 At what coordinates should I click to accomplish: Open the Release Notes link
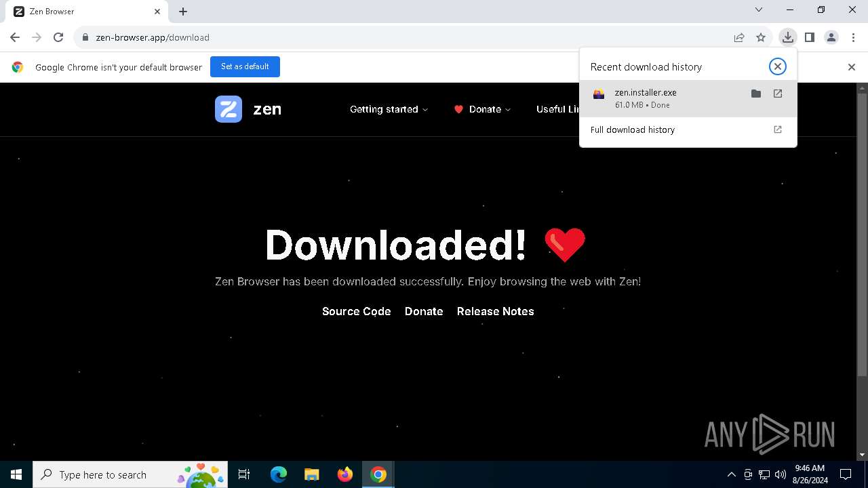tap(496, 311)
